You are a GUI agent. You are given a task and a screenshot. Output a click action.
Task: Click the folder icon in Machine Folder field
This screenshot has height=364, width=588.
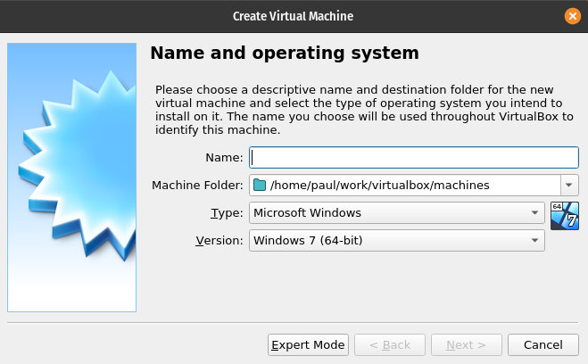260,186
